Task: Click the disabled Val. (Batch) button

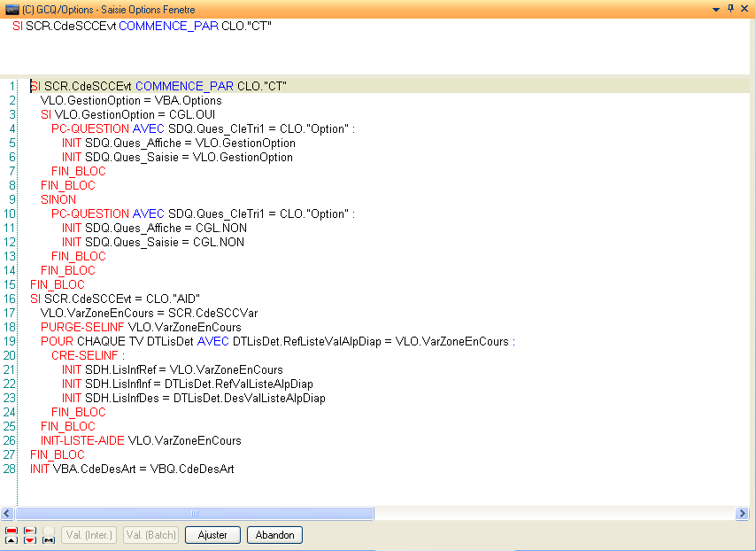Action: [x=150, y=535]
